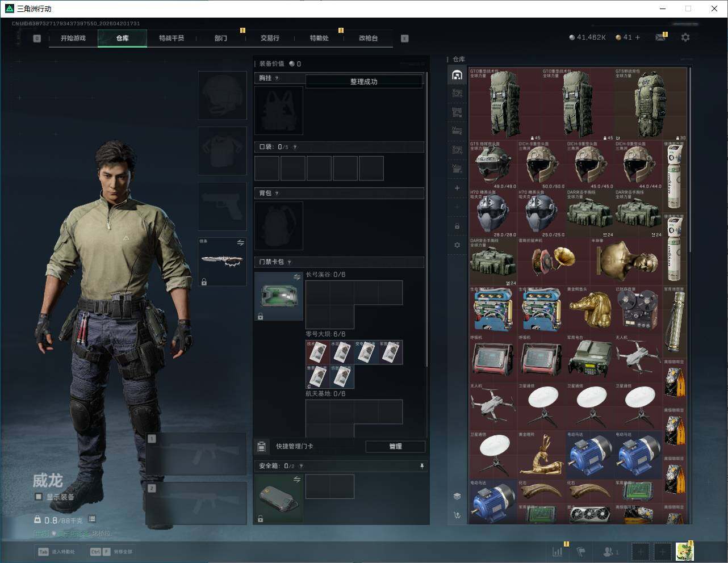Image resolution: width=728 pixels, height=563 pixels.
Task: Click the warehouse item grid scrollbar
Action: (690, 159)
